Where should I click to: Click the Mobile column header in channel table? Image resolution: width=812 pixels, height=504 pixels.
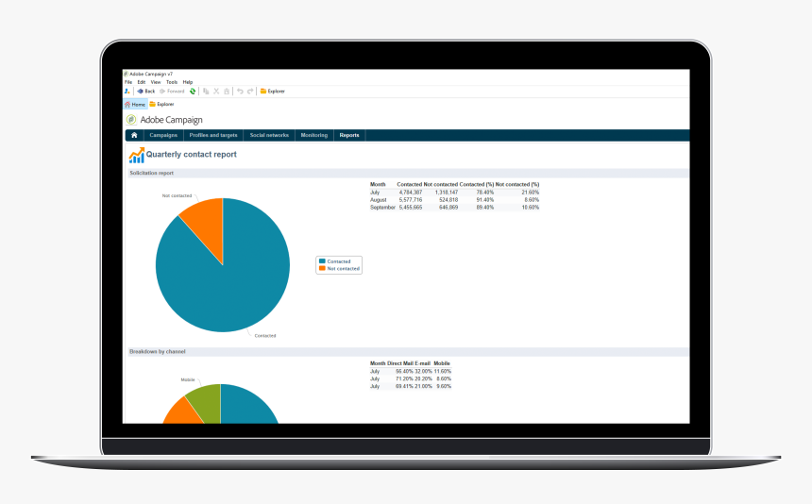point(442,363)
